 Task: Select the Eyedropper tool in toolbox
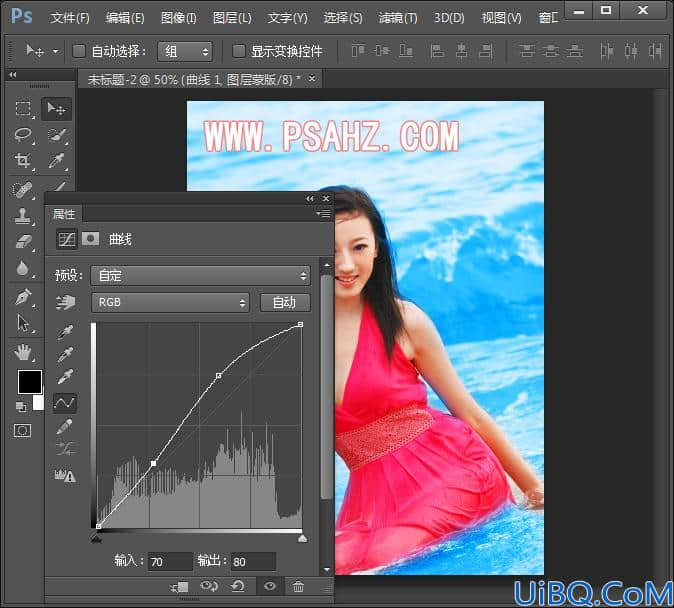[56, 161]
